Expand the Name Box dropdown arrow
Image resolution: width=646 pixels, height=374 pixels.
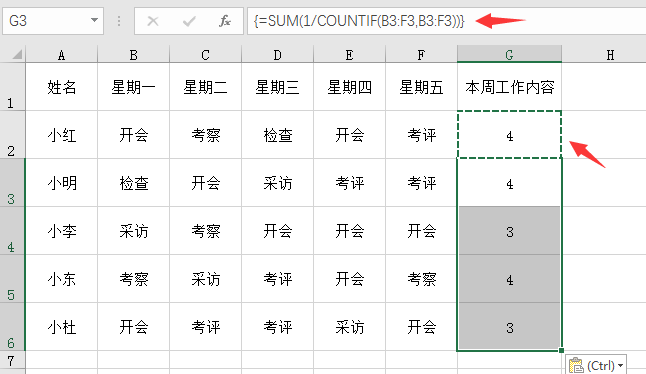click(x=94, y=20)
